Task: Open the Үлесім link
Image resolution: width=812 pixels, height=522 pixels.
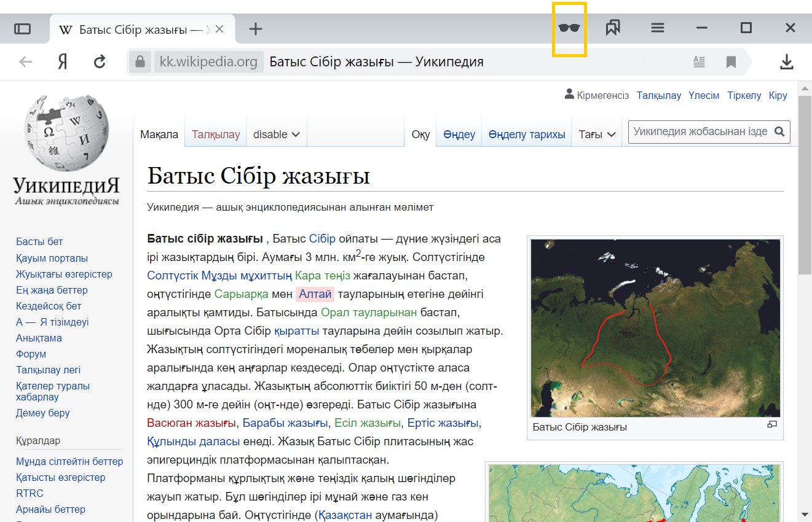Action: pyautogui.click(x=704, y=95)
